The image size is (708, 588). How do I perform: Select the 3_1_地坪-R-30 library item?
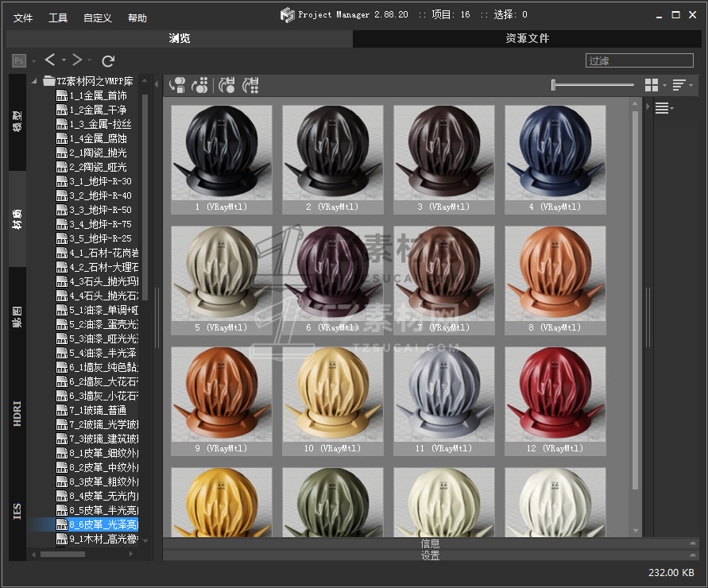pos(100,181)
